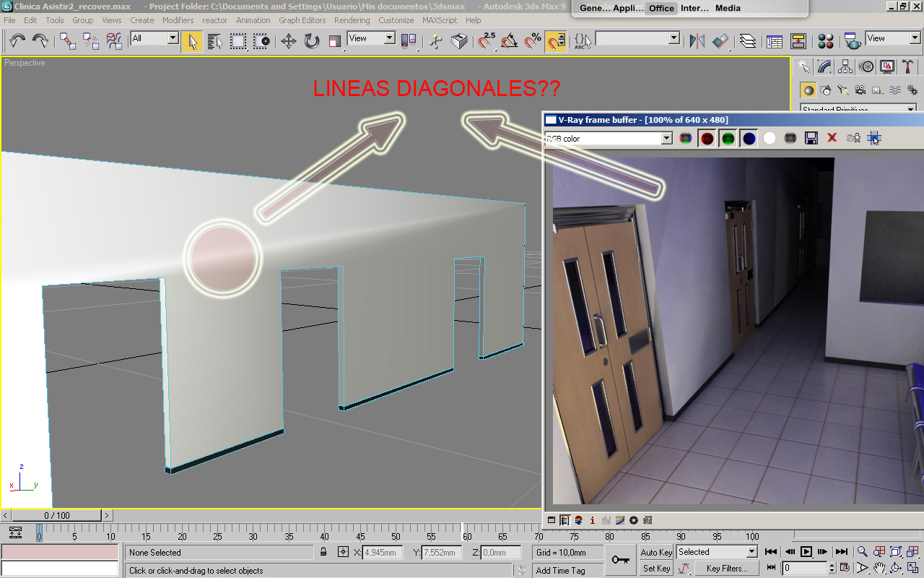Open the Modifiers menu
Viewport: 924px width, 578px height.
coord(178,20)
